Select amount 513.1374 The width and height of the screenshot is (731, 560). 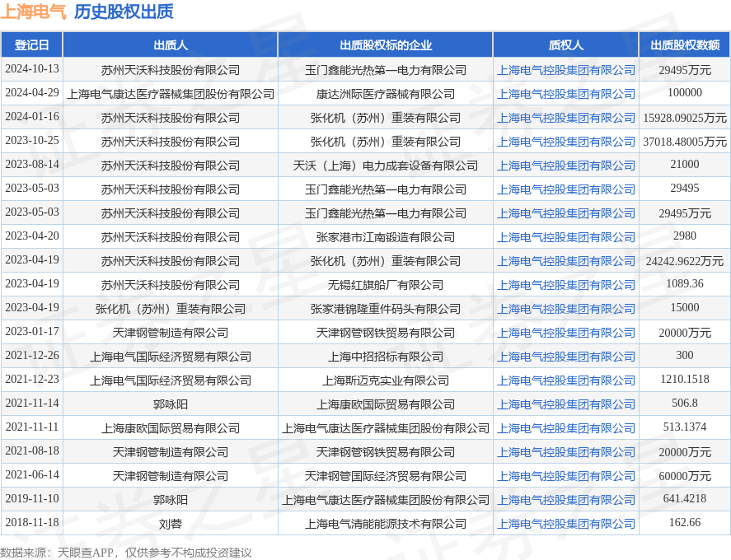(x=684, y=427)
